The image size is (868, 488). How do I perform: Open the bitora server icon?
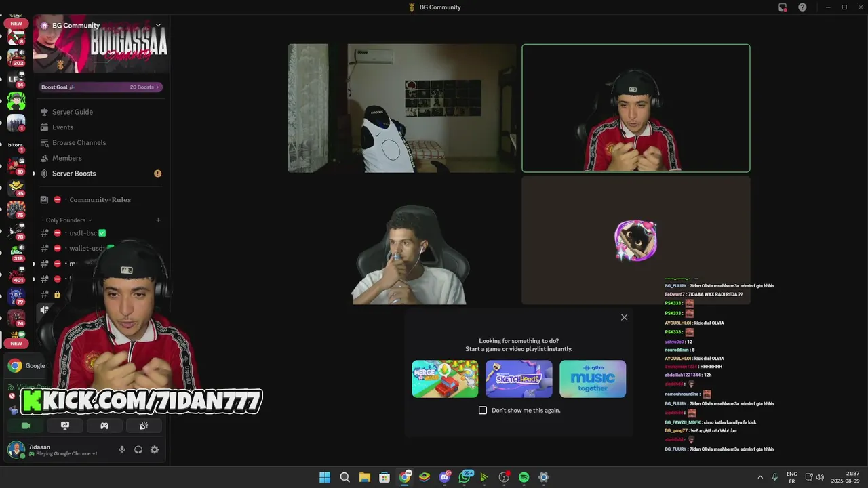[x=16, y=144]
